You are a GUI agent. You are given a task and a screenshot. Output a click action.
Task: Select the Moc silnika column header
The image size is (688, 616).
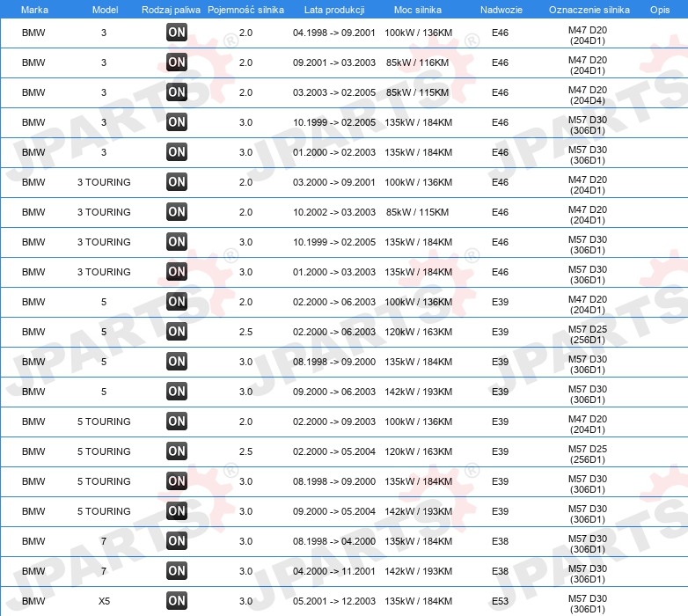(418, 10)
